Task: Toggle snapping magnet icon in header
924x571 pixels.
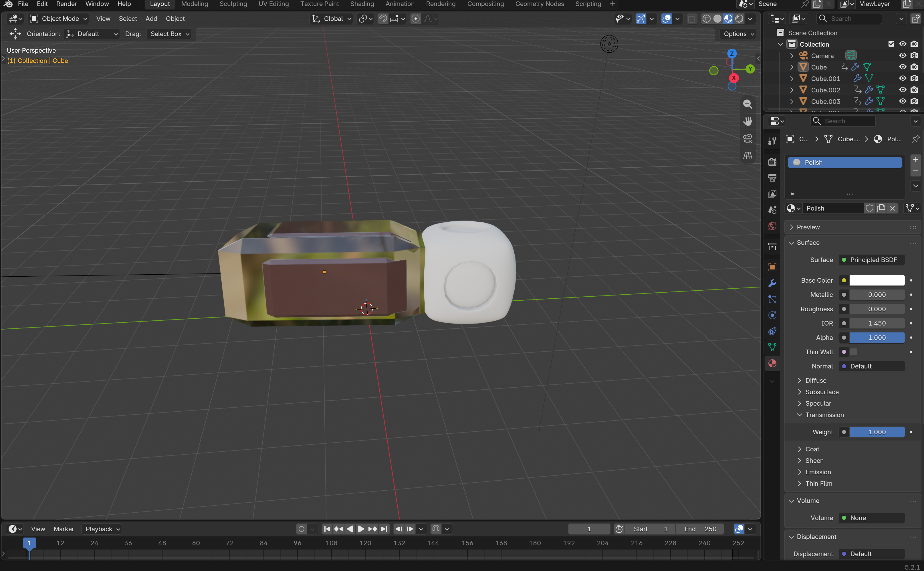Action: 382,19
